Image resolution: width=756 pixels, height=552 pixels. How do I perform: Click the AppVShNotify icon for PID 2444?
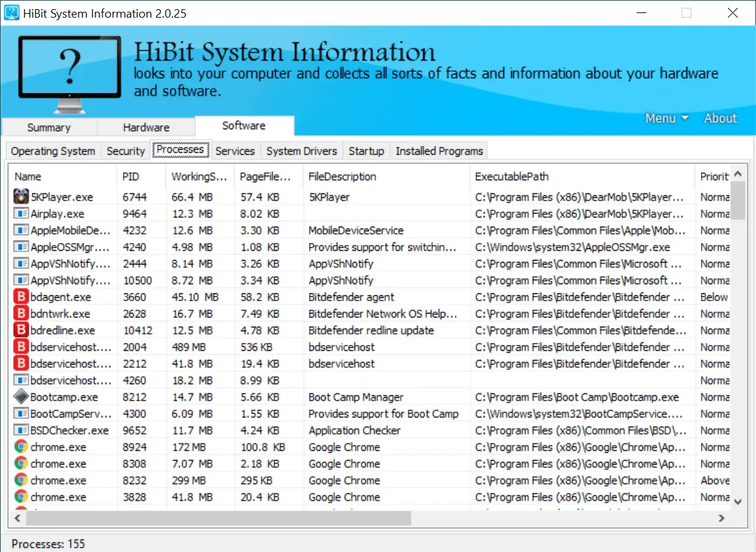(21, 263)
